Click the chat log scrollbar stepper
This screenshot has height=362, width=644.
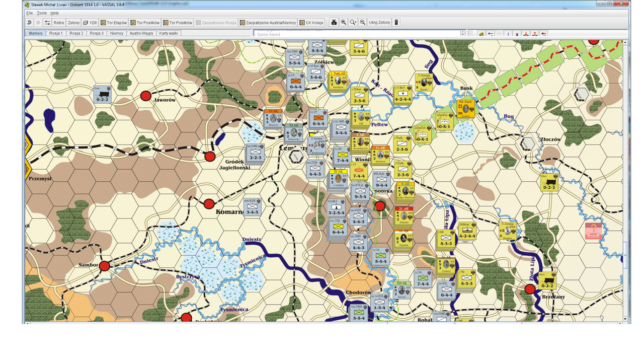click(x=463, y=33)
